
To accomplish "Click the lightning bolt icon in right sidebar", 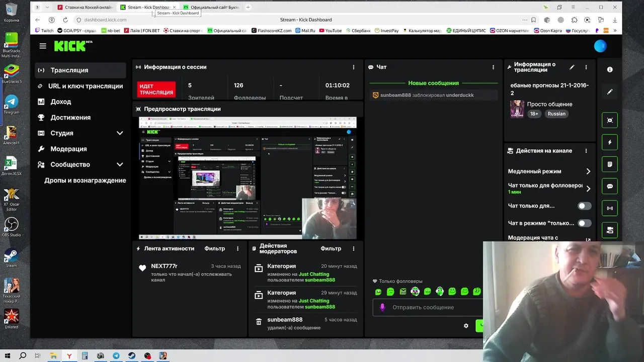I will (x=610, y=142).
